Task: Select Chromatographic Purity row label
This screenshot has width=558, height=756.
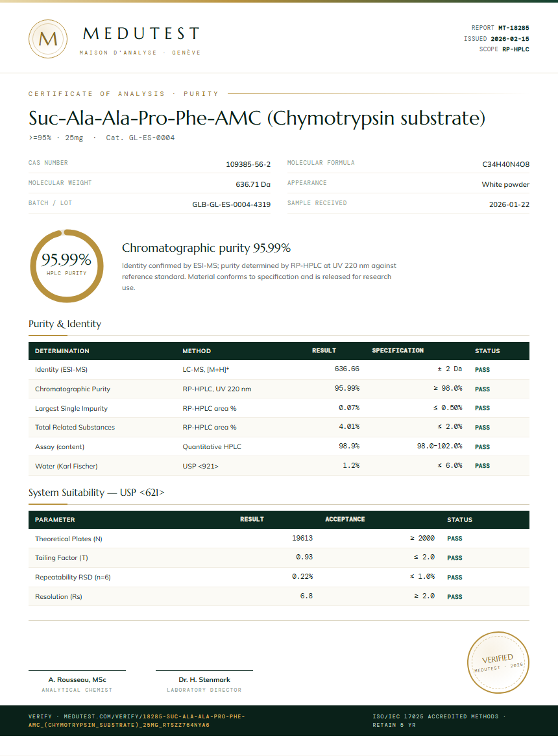Action: pyautogui.click(x=72, y=389)
